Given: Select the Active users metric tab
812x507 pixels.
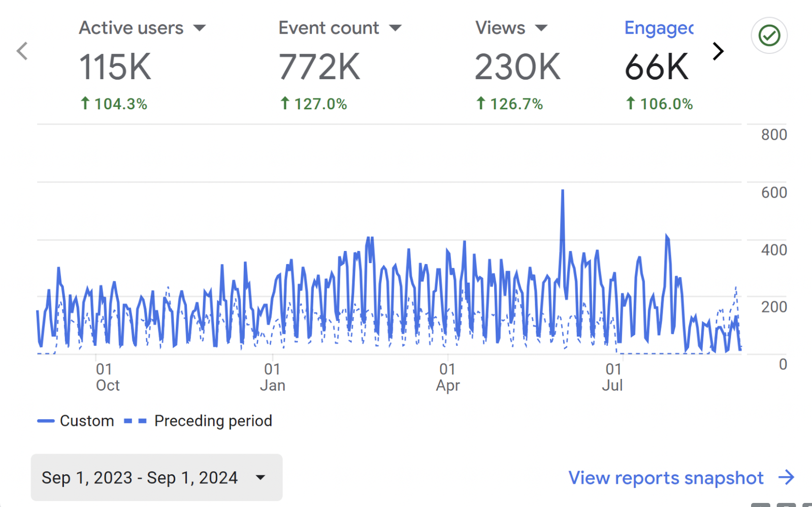Looking at the screenshot, I should click(x=131, y=28).
